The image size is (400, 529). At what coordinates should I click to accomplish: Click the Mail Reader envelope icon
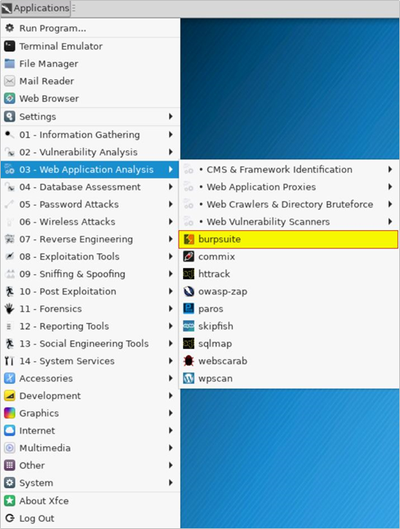9,81
